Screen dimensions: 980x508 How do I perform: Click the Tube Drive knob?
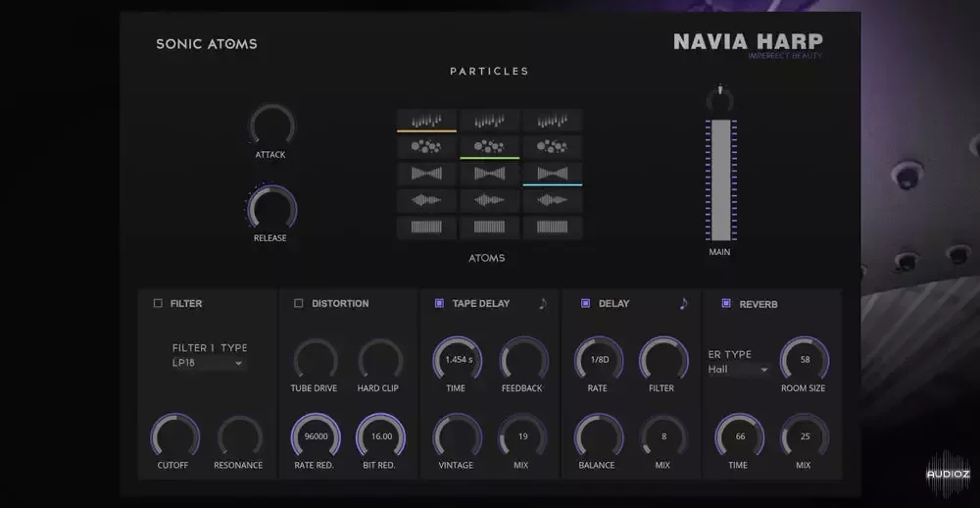pyautogui.click(x=315, y=360)
